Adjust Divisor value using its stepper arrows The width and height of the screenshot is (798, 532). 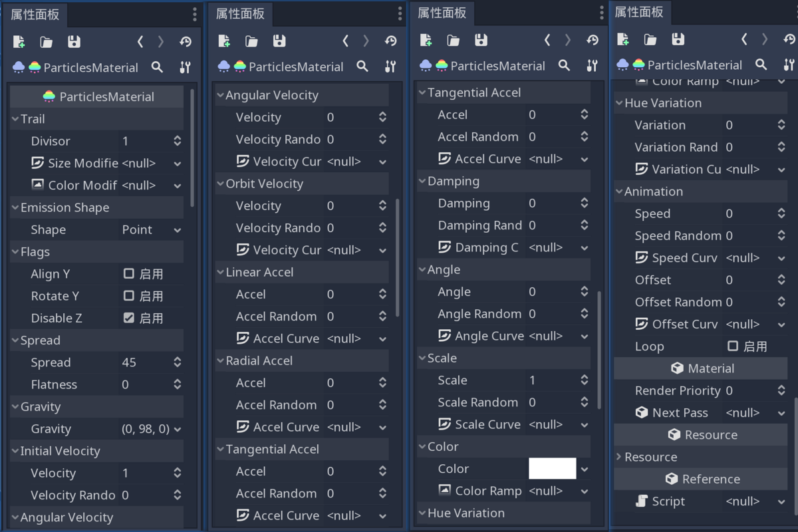coord(178,141)
